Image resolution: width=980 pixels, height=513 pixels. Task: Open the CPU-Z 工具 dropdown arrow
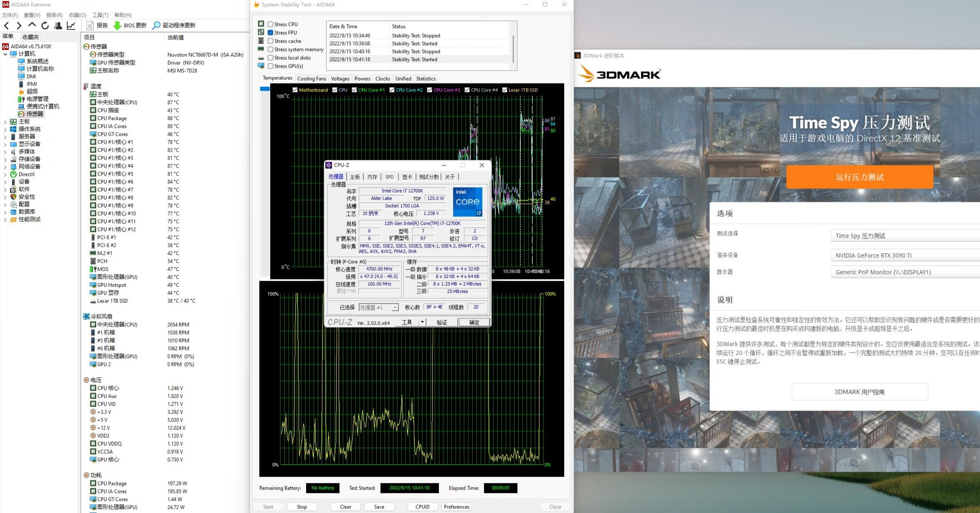coord(422,322)
